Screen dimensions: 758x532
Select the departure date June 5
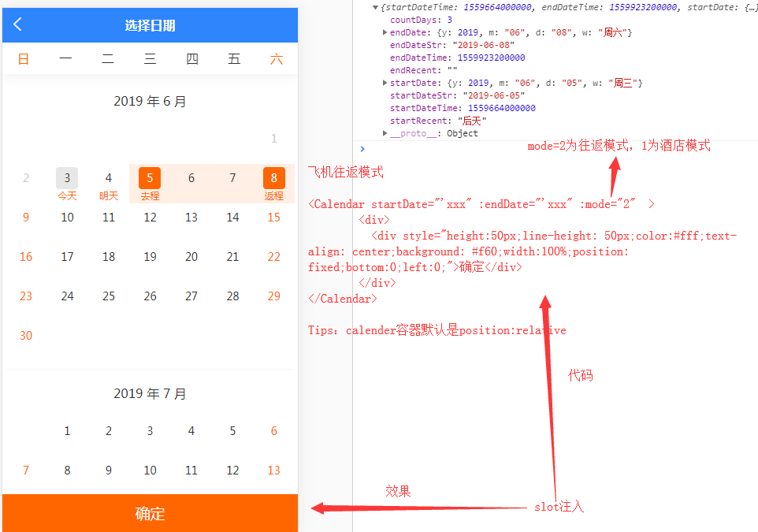point(150,179)
